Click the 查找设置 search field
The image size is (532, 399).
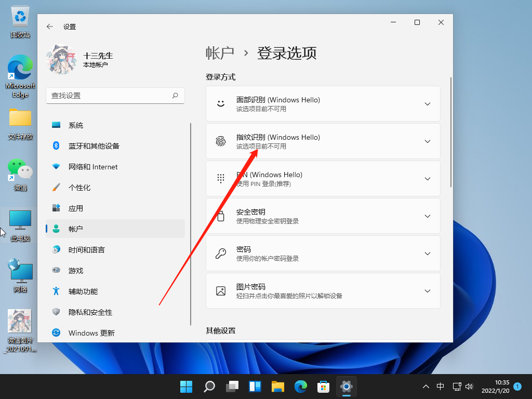point(109,96)
